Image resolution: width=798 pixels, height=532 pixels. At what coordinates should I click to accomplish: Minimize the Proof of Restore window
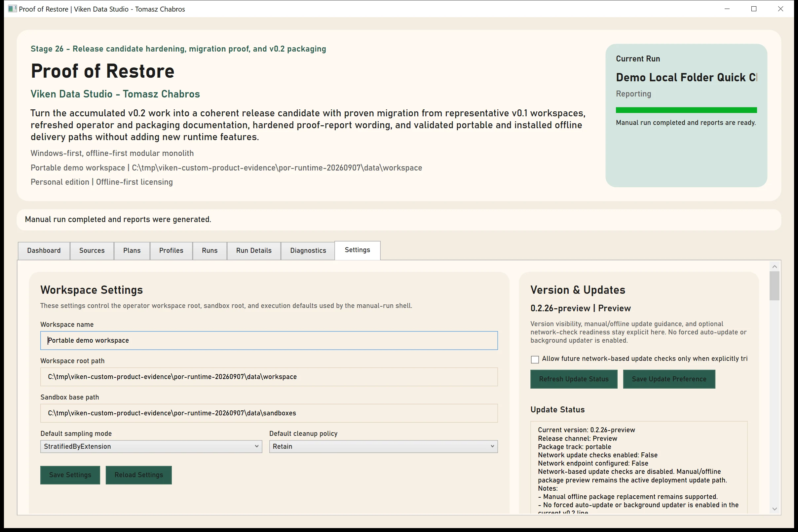pos(727,9)
